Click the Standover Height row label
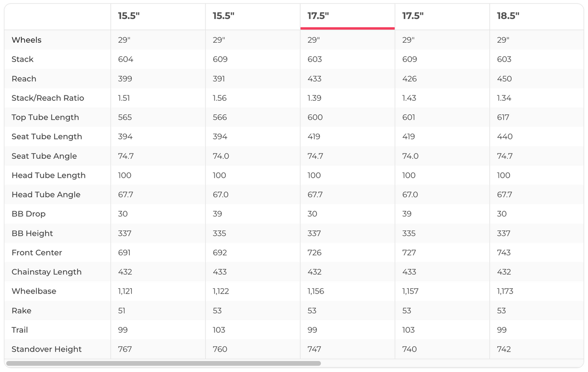588x372 pixels. [x=46, y=349]
